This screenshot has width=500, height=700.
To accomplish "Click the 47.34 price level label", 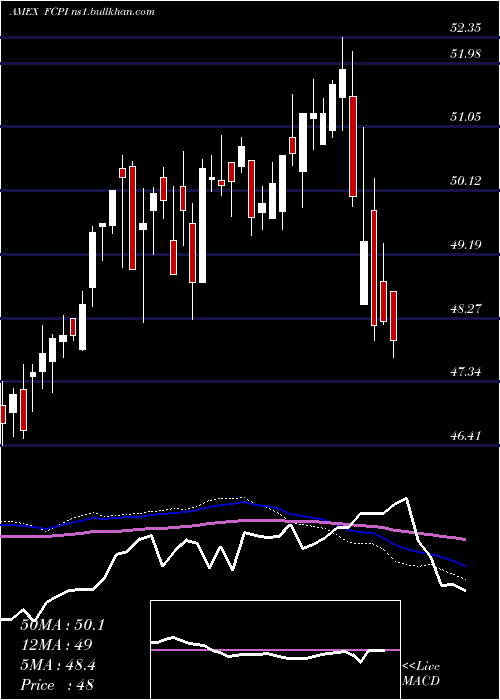I will (x=465, y=371).
